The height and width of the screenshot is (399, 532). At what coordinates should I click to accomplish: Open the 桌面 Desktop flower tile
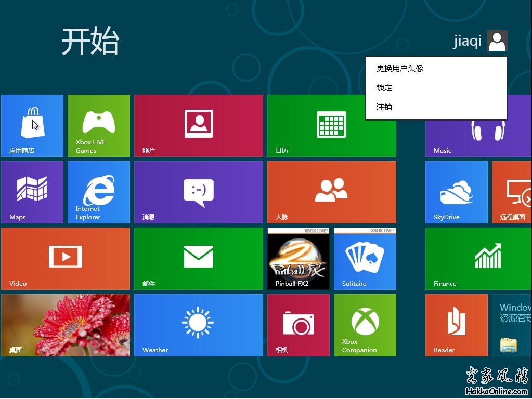click(66, 325)
